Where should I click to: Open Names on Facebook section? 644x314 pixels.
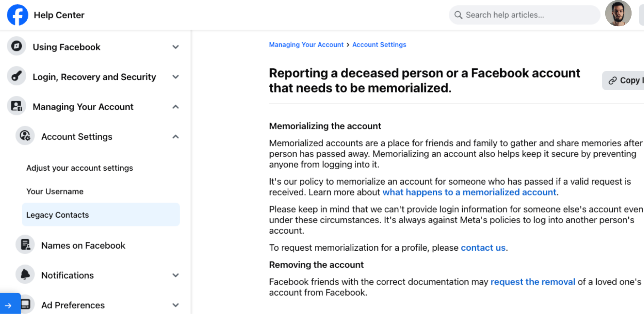[83, 245]
